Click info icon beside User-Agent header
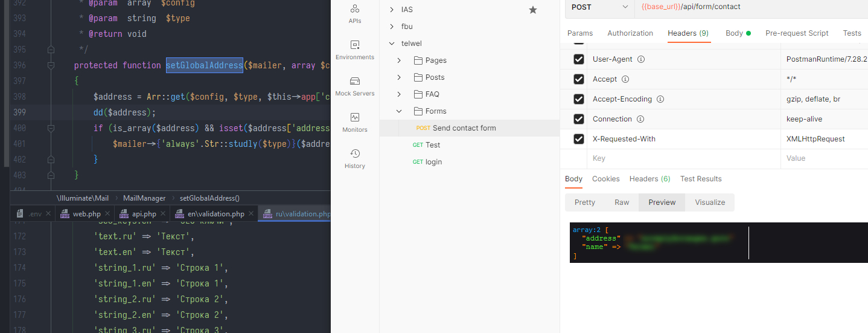This screenshot has width=868, height=333. pos(641,59)
